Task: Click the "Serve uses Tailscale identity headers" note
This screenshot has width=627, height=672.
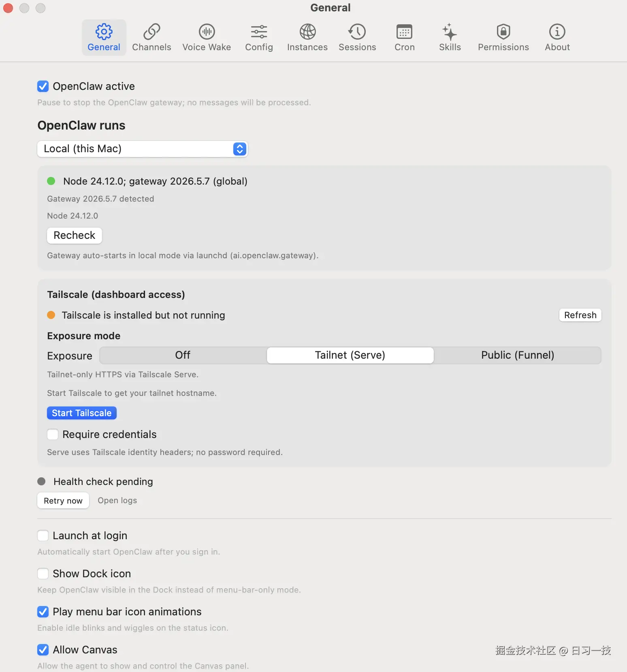Action: pos(165,452)
